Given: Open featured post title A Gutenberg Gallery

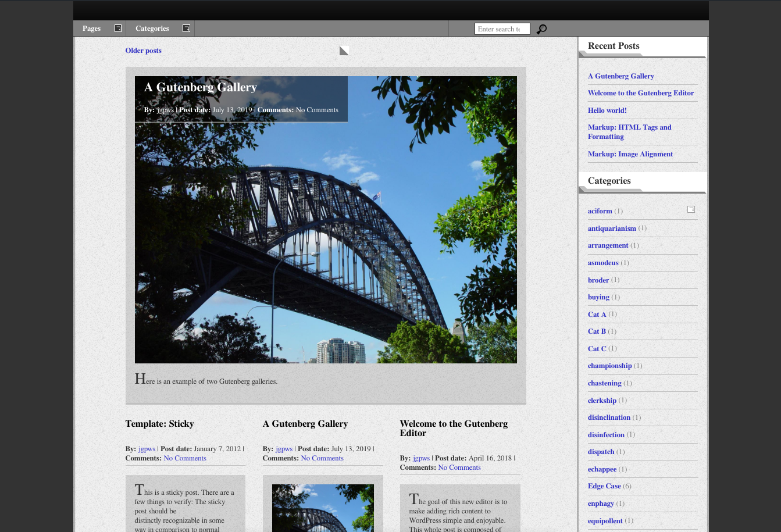Looking at the screenshot, I should tap(201, 87).
